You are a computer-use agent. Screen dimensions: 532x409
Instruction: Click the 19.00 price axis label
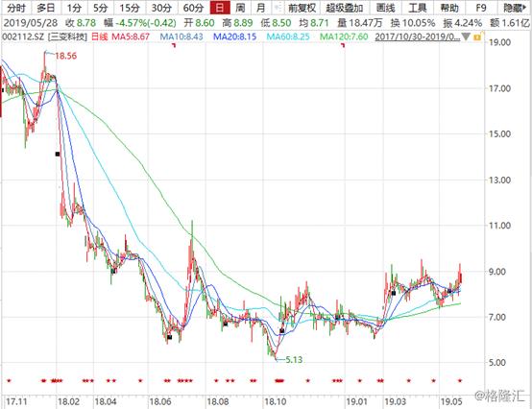point(499,42)
